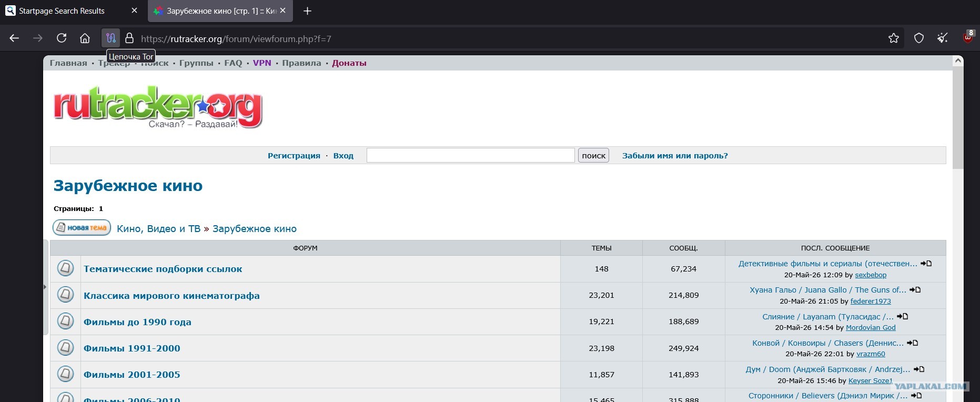Open last post Дум / Doom
Viewport: 980px width, 402px height.
tap(828, 369)
